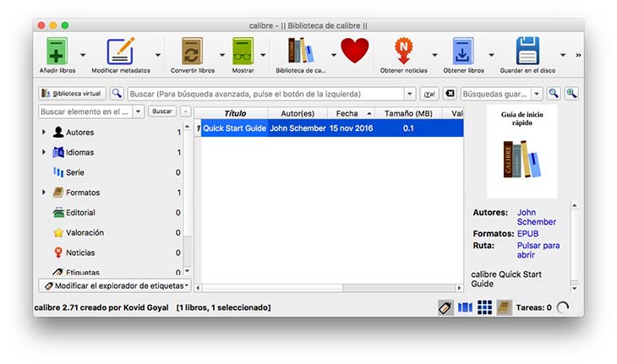Clear the search with the X icon
617x364 pixels.
450,94
